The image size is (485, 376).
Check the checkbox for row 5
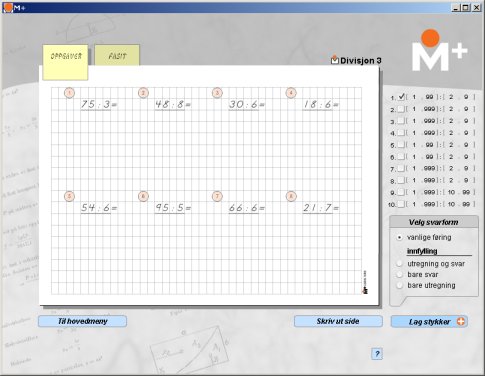click(401, 145)
